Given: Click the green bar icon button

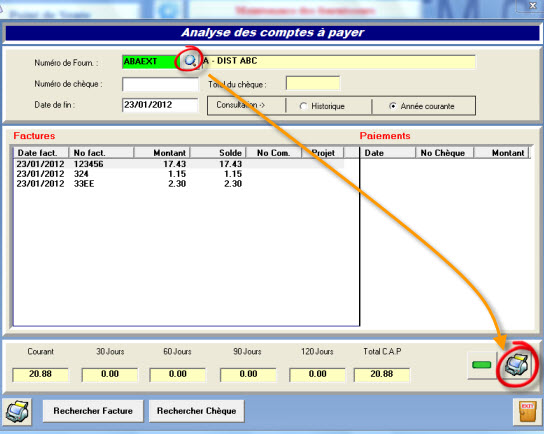Looking at the screenshot, I should tap(482, 365).
